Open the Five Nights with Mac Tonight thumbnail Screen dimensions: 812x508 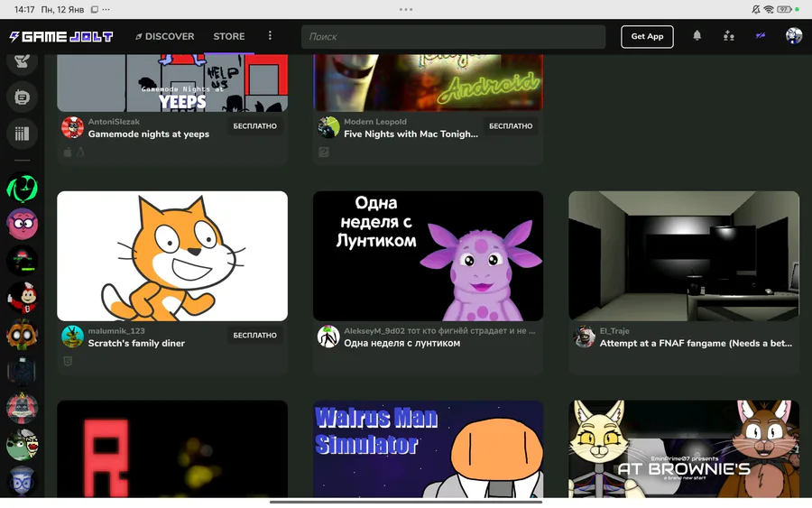428,83
